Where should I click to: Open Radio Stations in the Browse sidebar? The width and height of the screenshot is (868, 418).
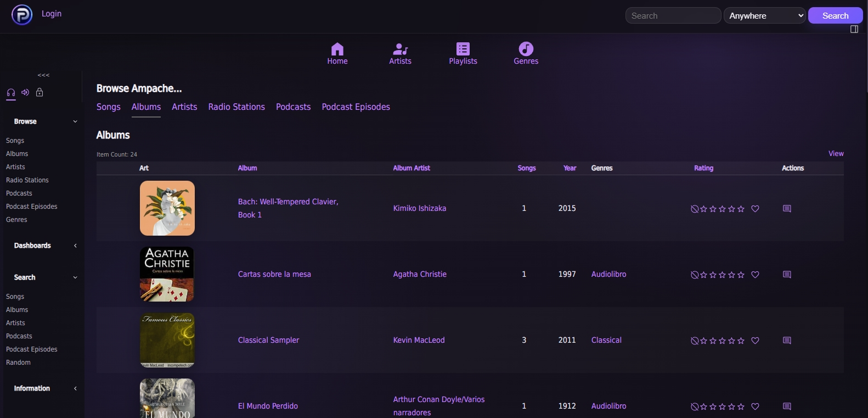pos(27,180)
